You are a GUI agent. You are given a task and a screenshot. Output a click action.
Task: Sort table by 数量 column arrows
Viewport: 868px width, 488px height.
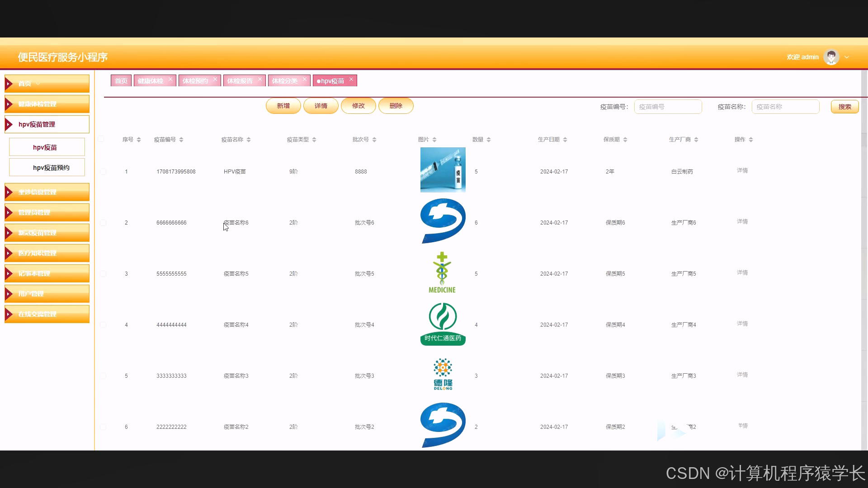489,140
